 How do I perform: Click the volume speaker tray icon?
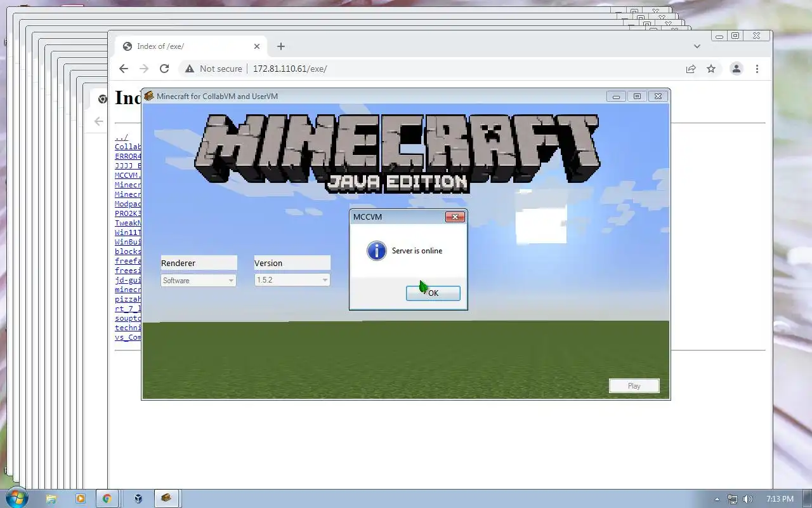(x=748, y=499)
